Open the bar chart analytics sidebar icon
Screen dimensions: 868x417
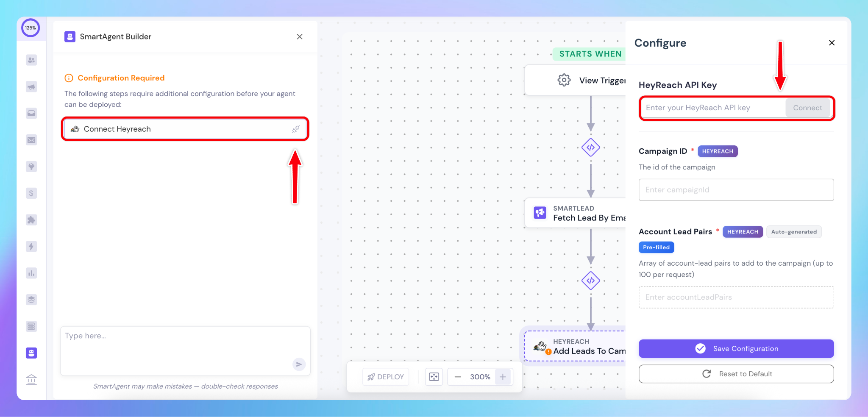pyautogui.click(x=31, y=273)
